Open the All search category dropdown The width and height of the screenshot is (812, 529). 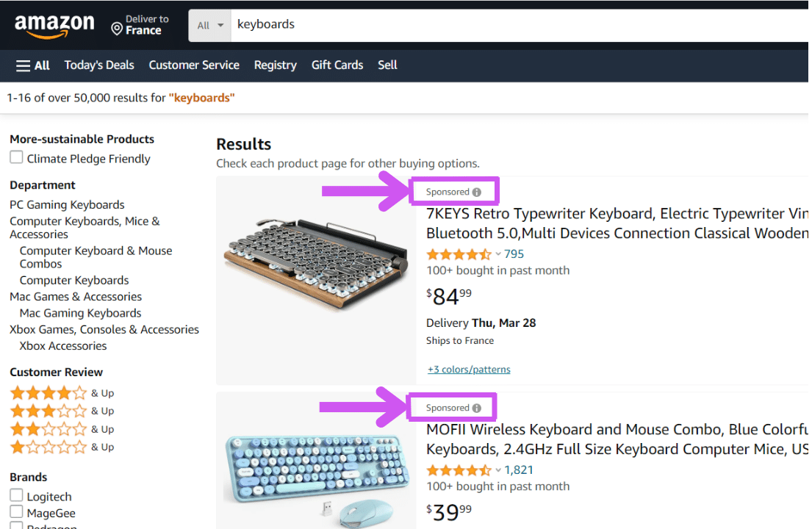210,25
